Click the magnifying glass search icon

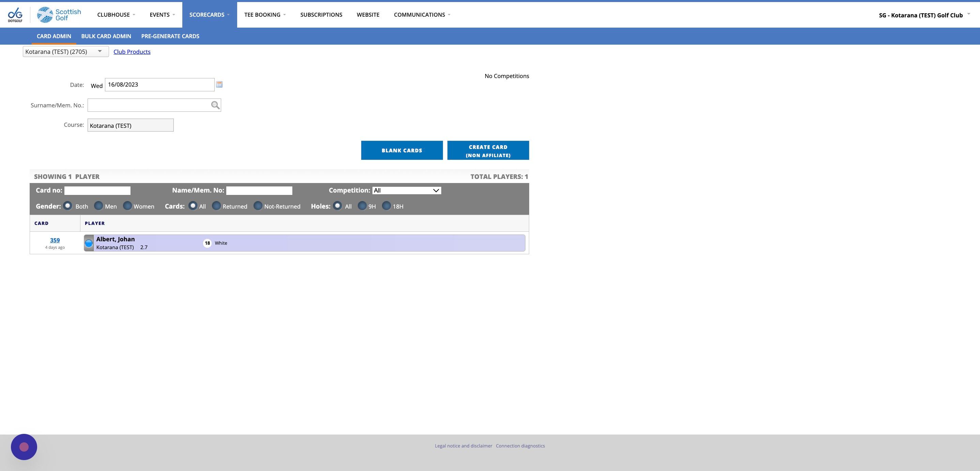click(215, 105)
